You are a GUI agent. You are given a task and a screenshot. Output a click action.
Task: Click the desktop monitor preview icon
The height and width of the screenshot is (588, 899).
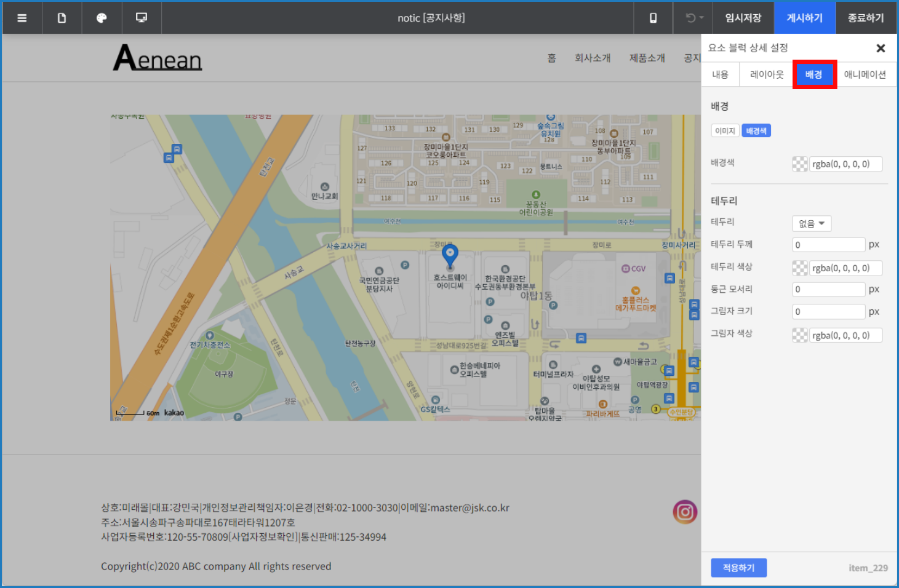pyautogui.click(x=142, y=18)
